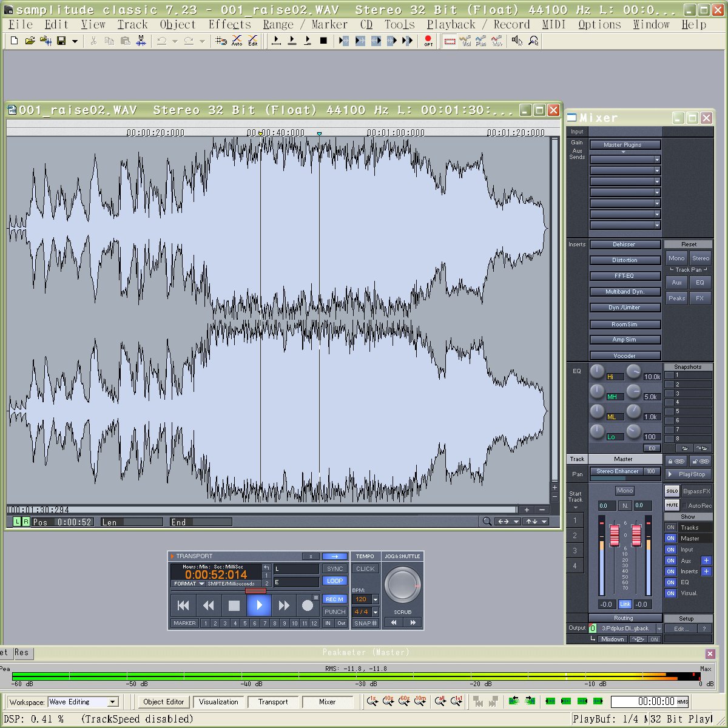Viewport: 728px width, 728px height.
Task: Expand the Output device dropdown in mixer
Action: [x=659, y=629]
